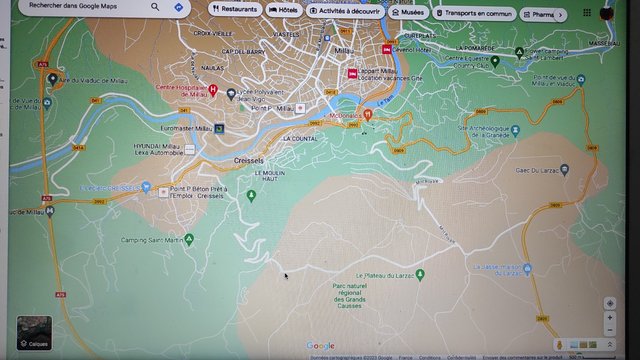This screenshot has width=640, height=360.
Task: Click the Gaec Du Larzac marker
Action: 564,169
